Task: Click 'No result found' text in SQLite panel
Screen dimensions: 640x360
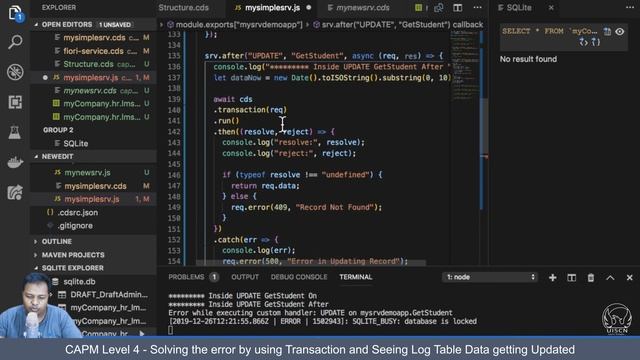Action: click(528, 59)
